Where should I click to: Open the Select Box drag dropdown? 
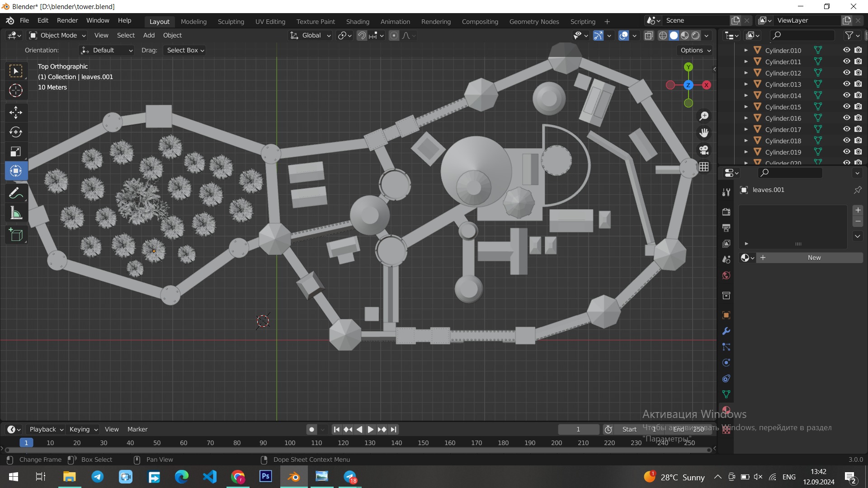pyautogui.click(x=185, y=50)
